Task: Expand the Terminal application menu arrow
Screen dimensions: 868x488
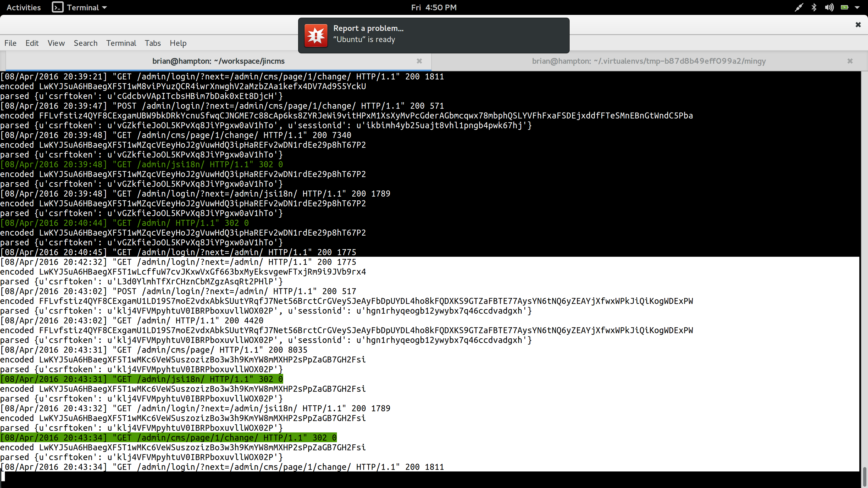Action: point(104,7)
